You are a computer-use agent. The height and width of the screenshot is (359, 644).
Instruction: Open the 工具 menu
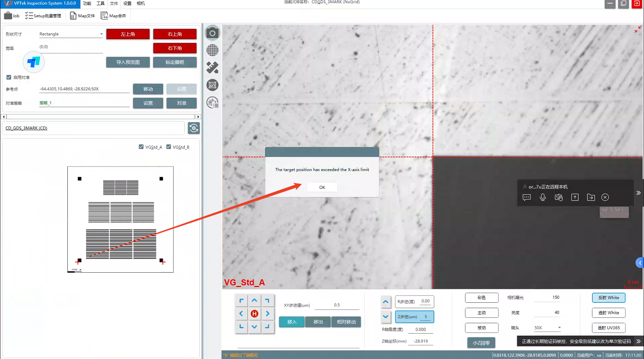(x=100, y=3)
